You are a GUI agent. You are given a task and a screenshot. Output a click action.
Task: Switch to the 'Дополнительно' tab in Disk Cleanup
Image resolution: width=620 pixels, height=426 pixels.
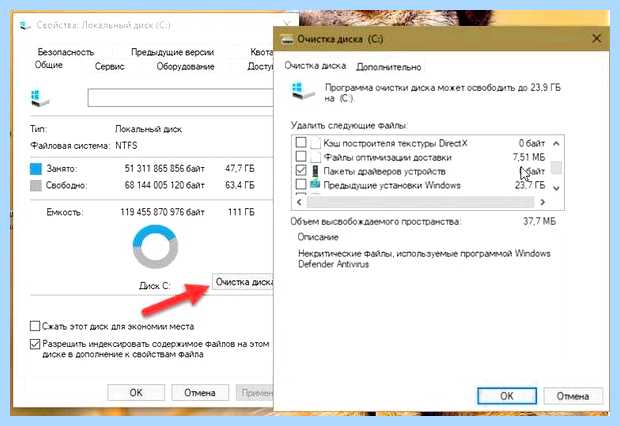pyautogui.click(x=388, y=67)
